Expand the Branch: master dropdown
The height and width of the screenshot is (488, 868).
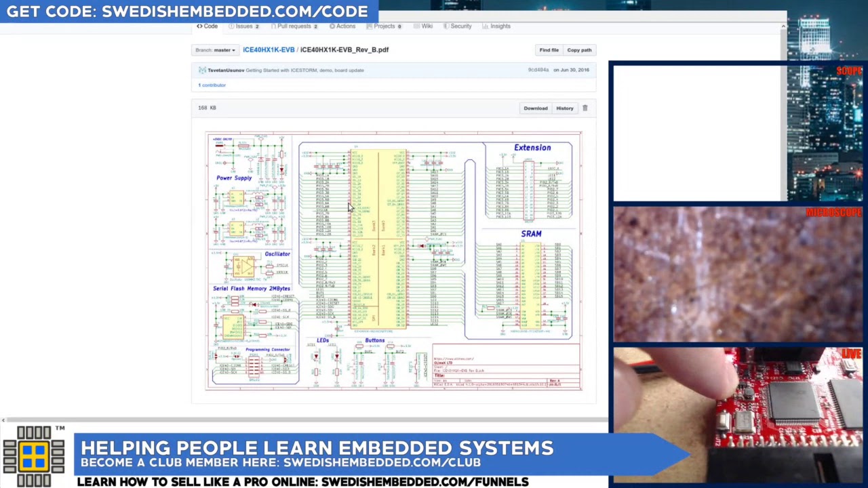point(215,50)
